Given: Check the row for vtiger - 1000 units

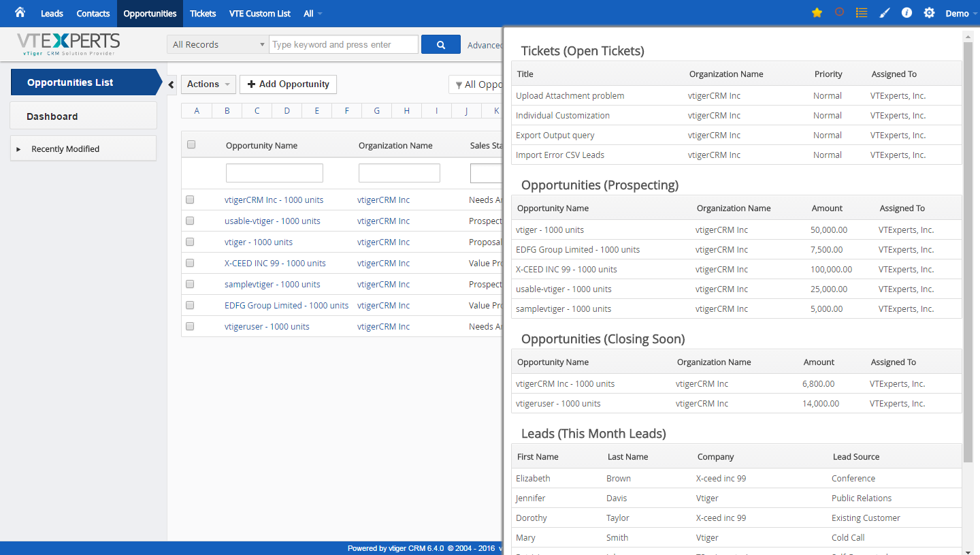Looking at the screenshot, I should point(190,242).
